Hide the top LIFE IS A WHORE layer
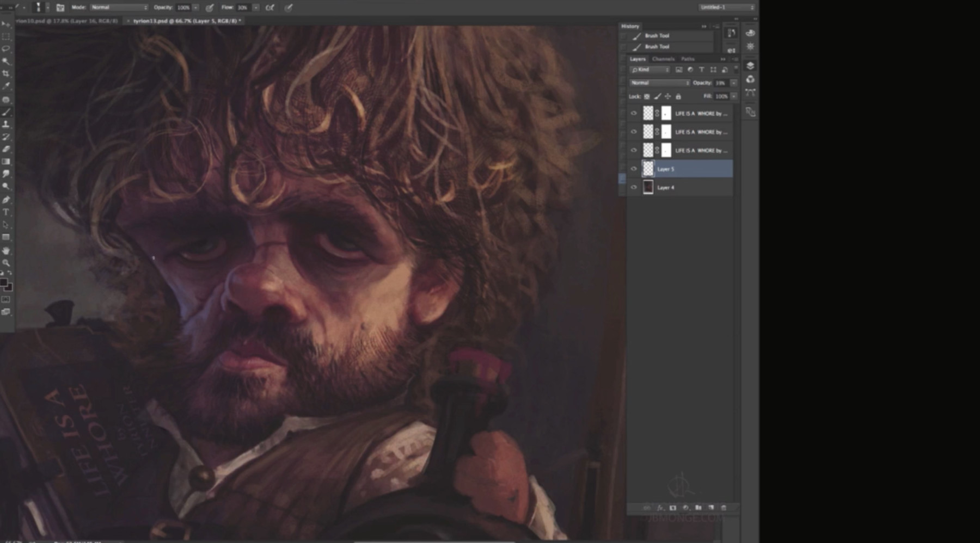980x543 pixels. (633, 113)
